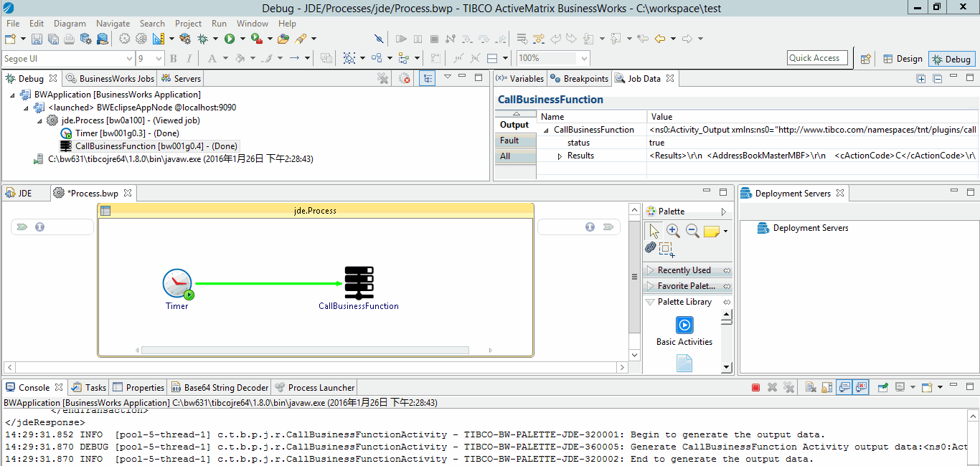The width and height of the screenshot is (980, 466).
Task: Expand the Results node in Job Data
Action: tap(560, 156)
